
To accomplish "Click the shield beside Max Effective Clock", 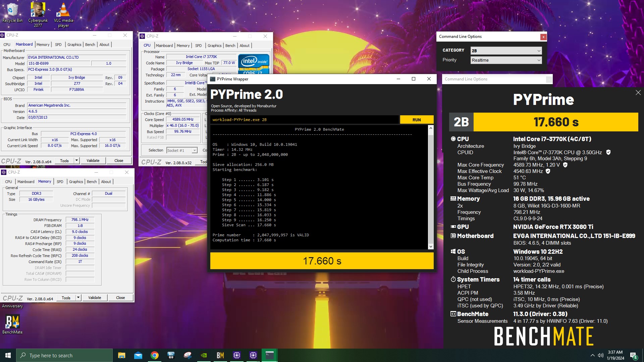I will pos(548,171).
